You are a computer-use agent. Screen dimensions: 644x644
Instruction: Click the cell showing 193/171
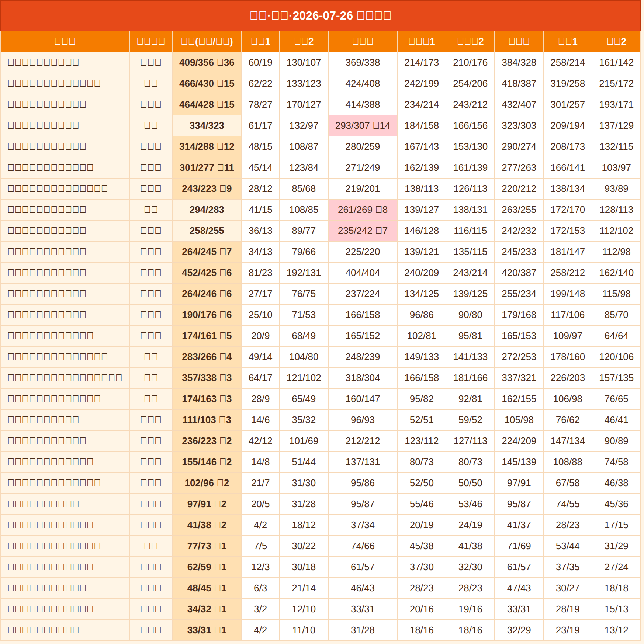click(x=616, y=104)
